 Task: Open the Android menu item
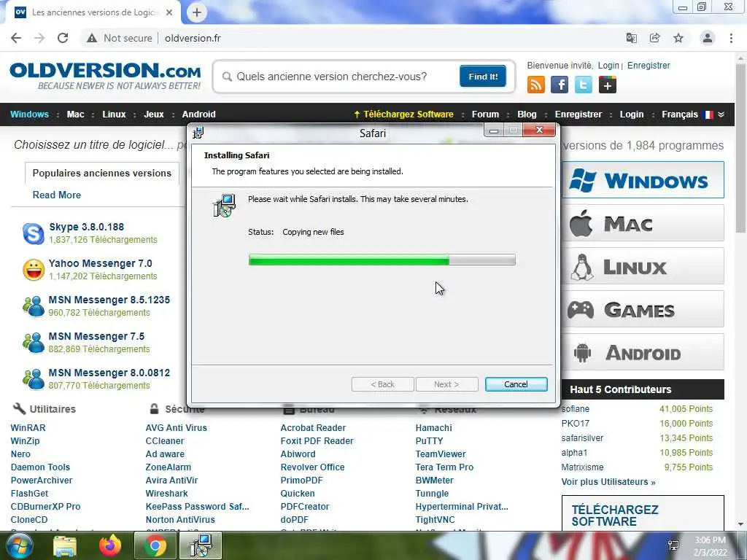(x=198, y=114)
